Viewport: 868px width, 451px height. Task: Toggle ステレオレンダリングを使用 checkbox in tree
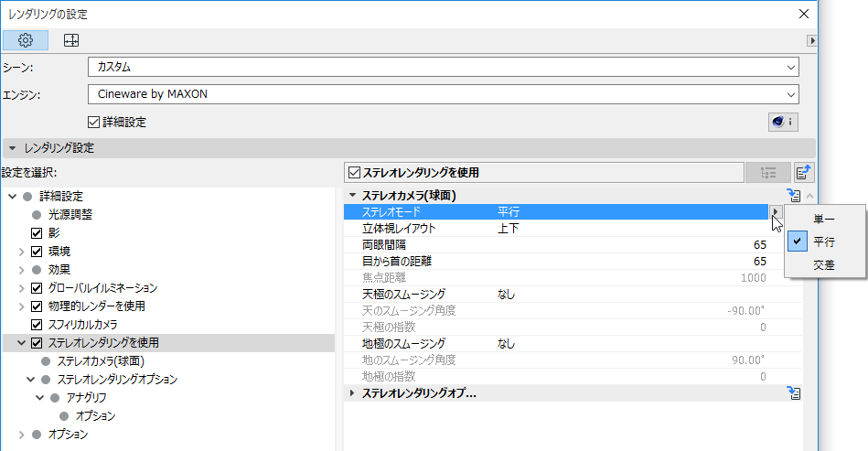[37, 342]
